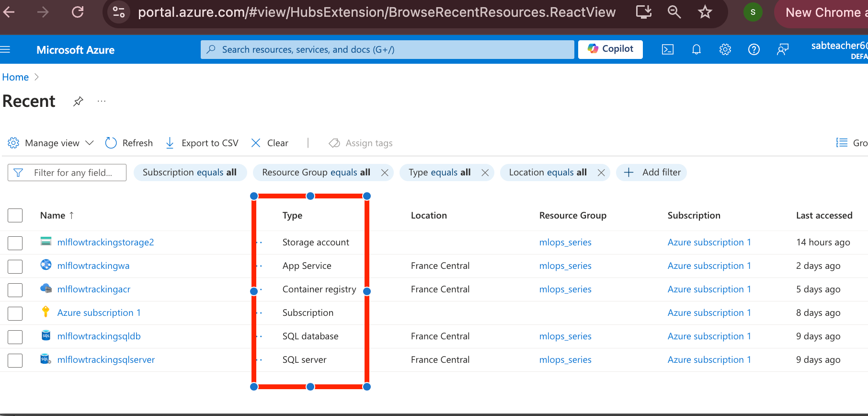Click the Copilot button
The width and height of the screenshot is (868, 416).
610,49
